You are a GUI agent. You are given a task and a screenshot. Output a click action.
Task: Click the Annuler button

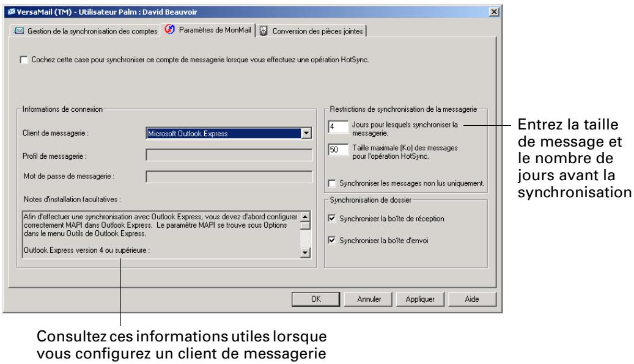coord(369,299)
